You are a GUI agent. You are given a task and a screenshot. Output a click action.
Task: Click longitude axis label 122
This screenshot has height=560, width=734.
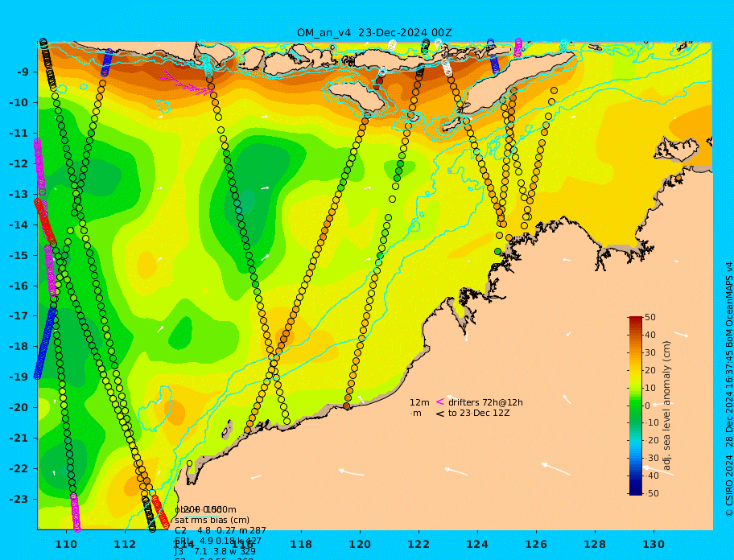[x=419, y=544]
